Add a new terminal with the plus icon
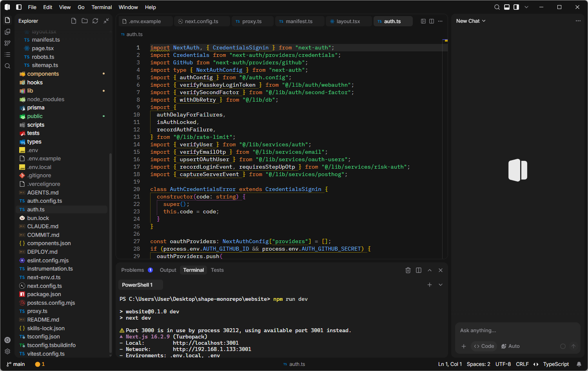The height and width of the screenshot is (371, 588). (430, 285)
